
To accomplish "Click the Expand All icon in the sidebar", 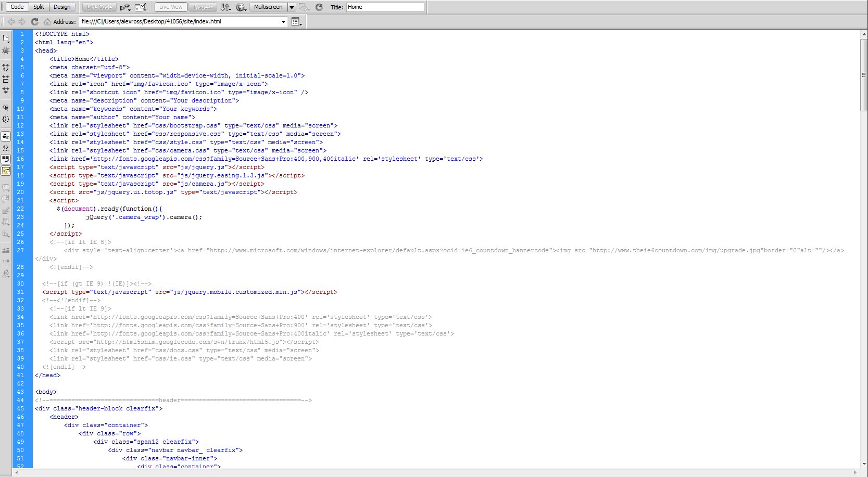I will (6, 91).
